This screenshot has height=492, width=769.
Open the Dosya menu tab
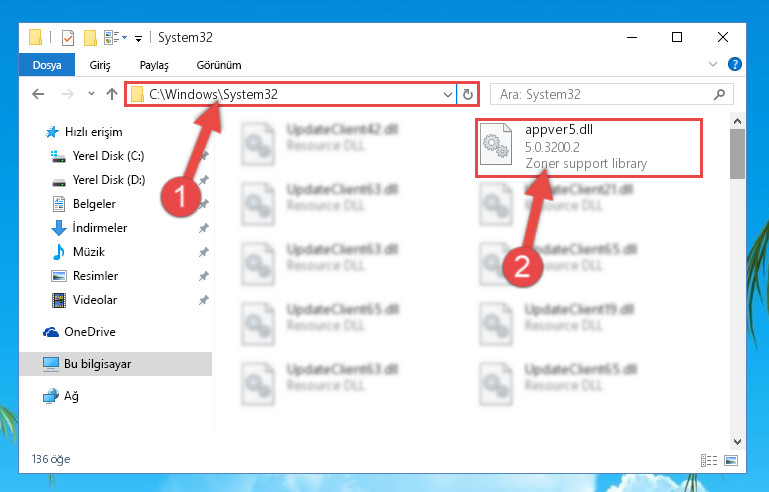[x=47, y=65]
